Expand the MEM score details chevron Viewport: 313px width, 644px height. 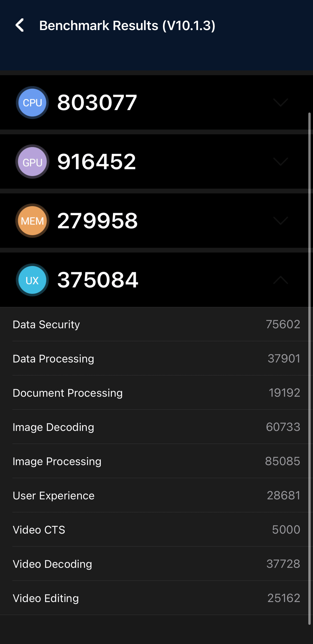[281, 221]
